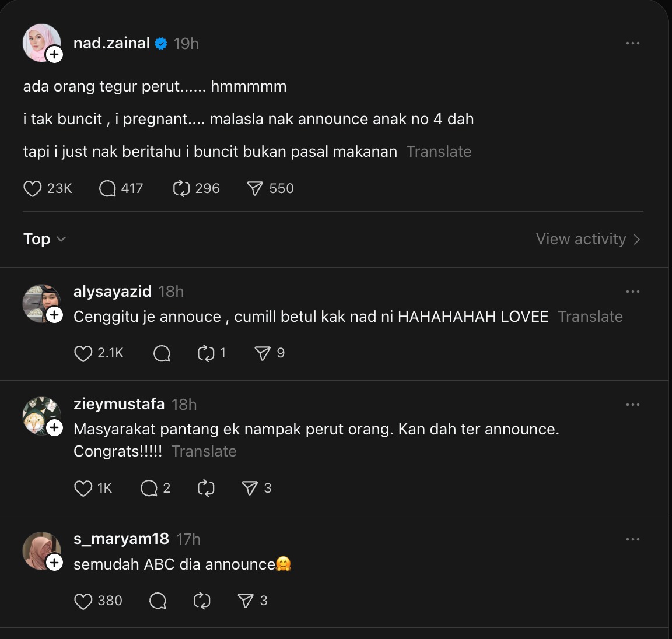This screenshot has width=672, height=639.
Task: Reply to alysayazid's comment
Action: tap(162, 353)
